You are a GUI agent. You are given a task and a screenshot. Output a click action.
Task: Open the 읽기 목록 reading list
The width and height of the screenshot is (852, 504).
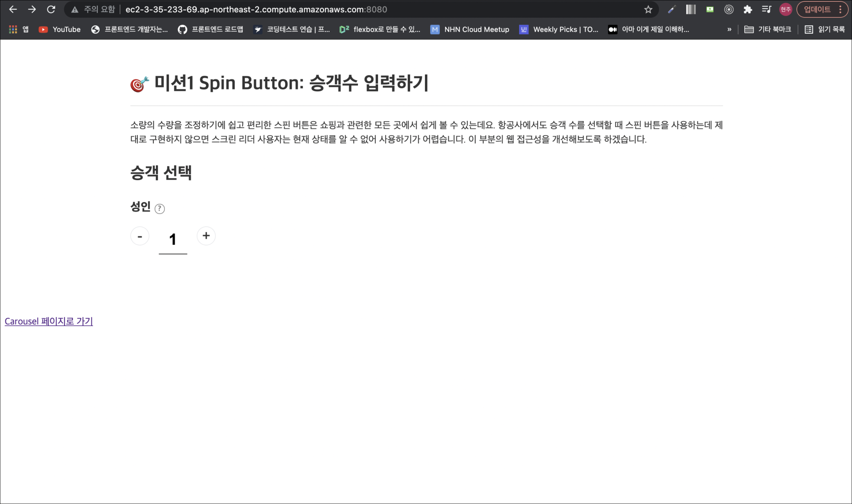[x=825, y=30]
